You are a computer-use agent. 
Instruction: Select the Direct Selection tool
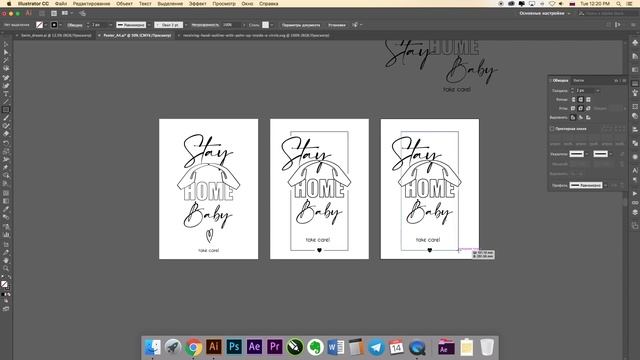click(x=6, y=52)
